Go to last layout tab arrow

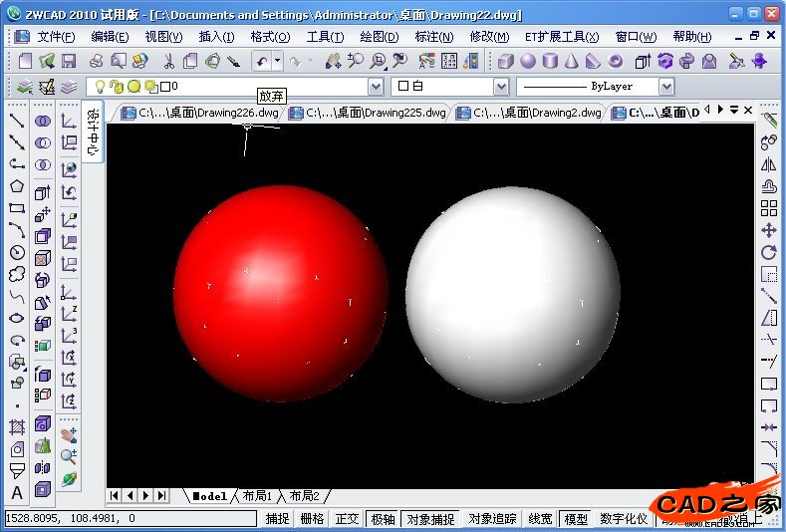click(x=161, y=495)
